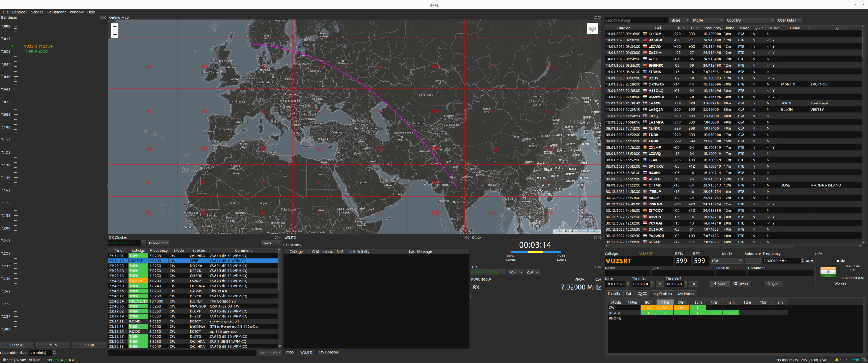Open the Equipment menu

pos(57,12)
